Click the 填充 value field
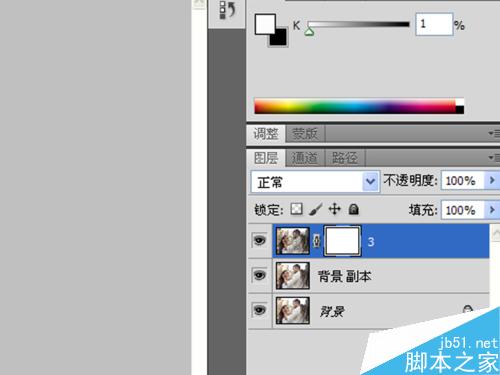 [x=462, y=210]
